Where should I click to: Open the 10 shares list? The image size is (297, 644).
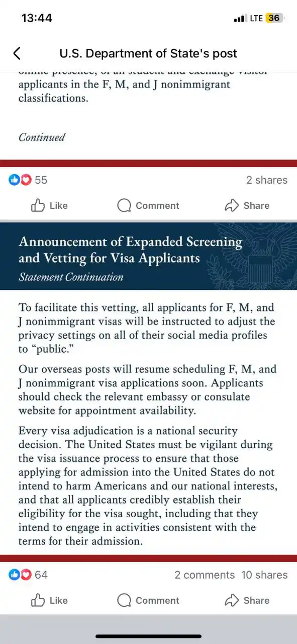[264, 575]
